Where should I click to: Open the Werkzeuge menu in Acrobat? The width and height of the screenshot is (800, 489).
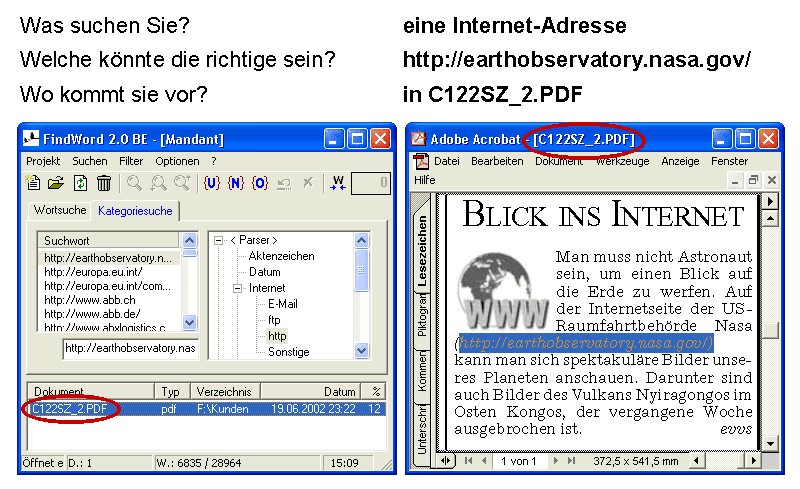pyautogui.click(x=622, y=161)
